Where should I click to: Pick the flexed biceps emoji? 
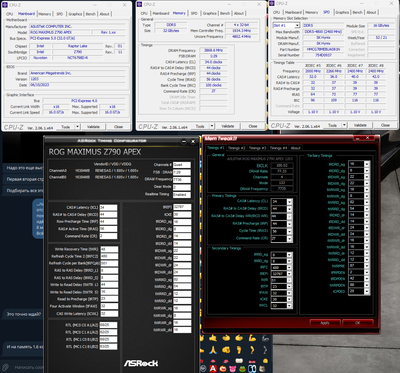click(252, 338)
